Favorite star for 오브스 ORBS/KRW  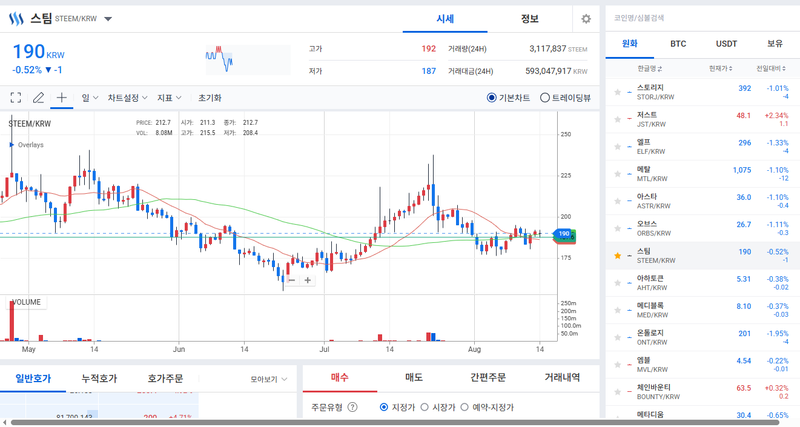[617, 229]
